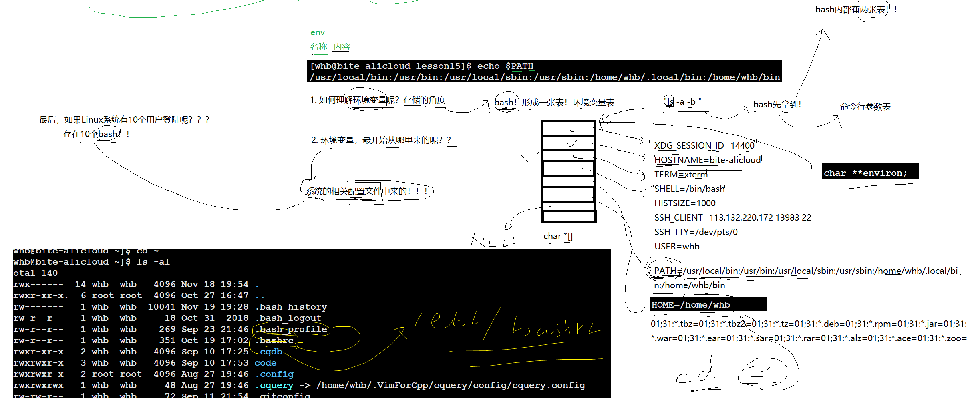This screenshot has height=398, width=980.
Task: Click "2. 环境变量，最开始从哪里来的呢" heading
Action: (381, 140)
